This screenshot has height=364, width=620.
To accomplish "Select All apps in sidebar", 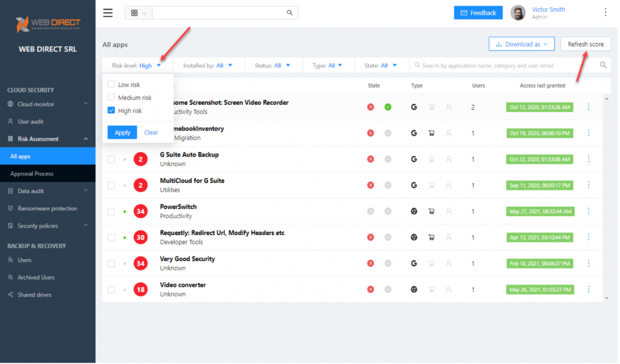I will pyautogui.click(x=48, y=157).
